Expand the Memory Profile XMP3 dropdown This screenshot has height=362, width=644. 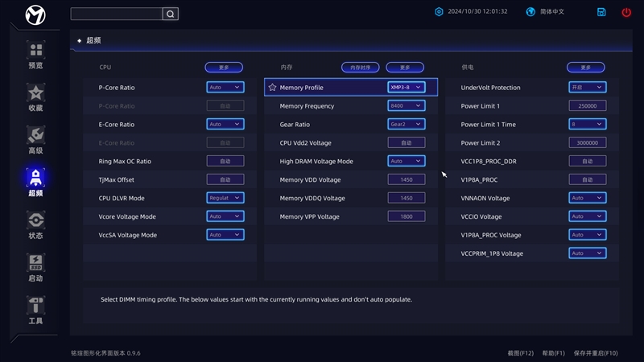click(x=406, y=87)
